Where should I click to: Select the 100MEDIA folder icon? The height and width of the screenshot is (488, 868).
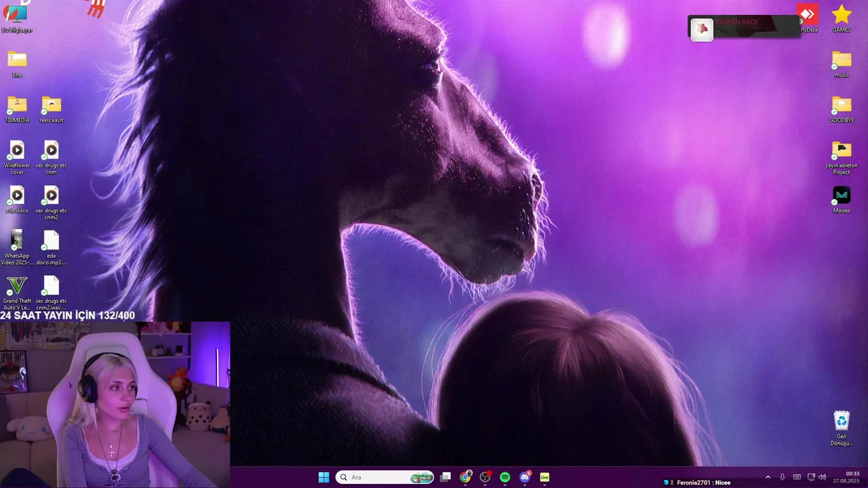(17, 110)
